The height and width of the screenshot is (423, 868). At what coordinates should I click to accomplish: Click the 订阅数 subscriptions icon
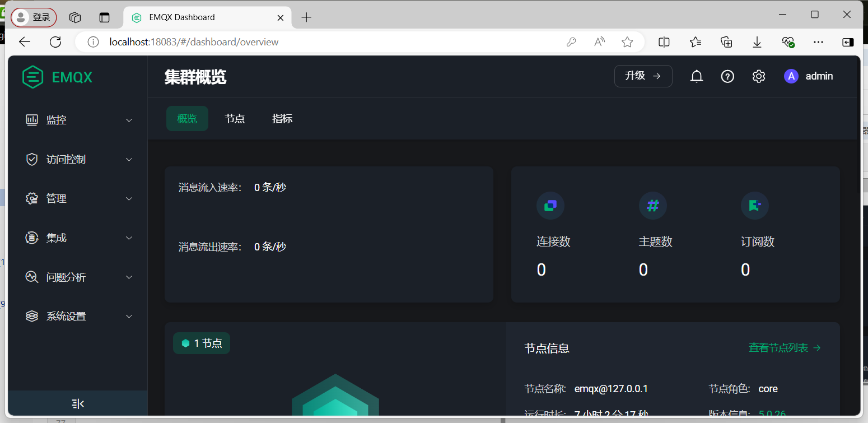point(755,206)
